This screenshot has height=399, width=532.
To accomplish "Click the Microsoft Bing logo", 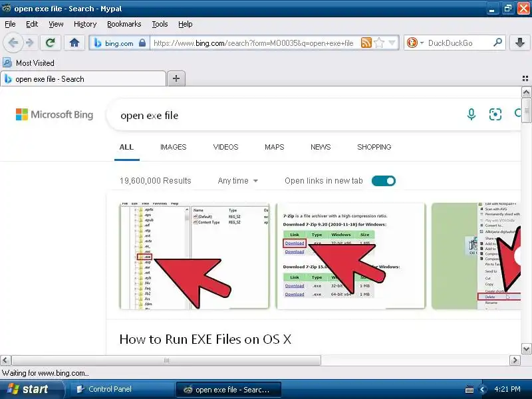I will (55, 114).
